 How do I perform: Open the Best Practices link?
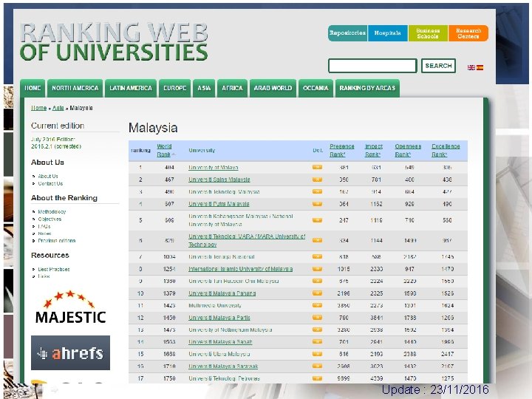click(54, 270)
